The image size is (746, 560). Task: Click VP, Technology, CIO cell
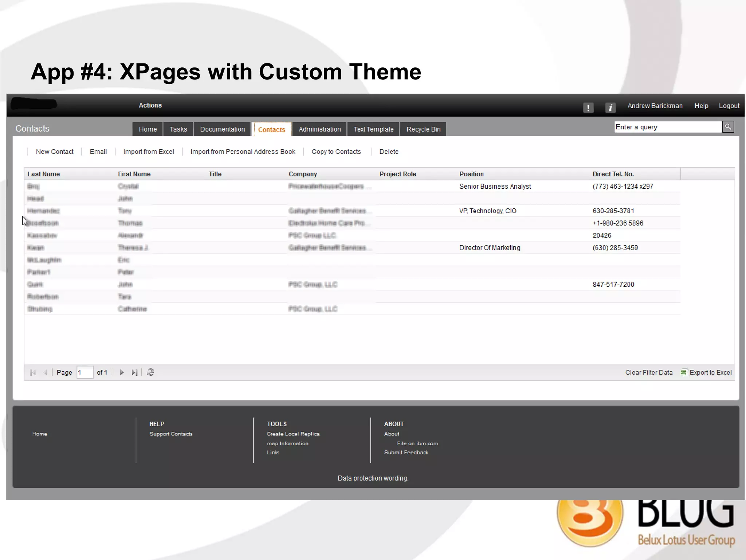[x=488, y=211]
